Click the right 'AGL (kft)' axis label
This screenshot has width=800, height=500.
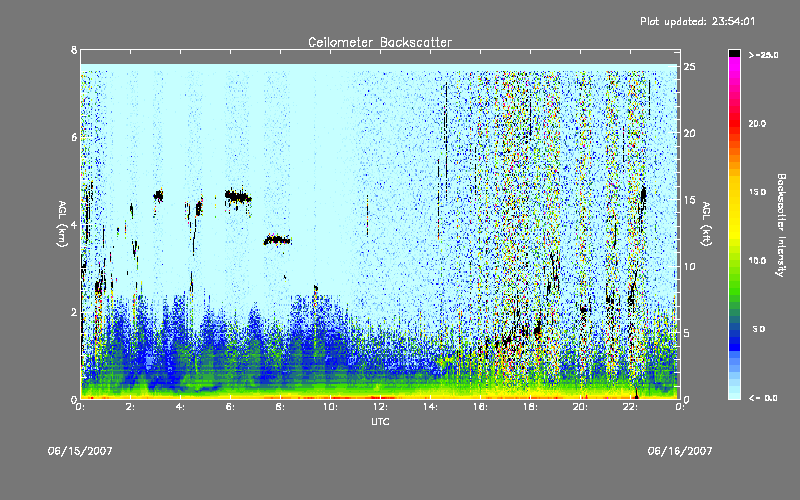tap(706, 224)
